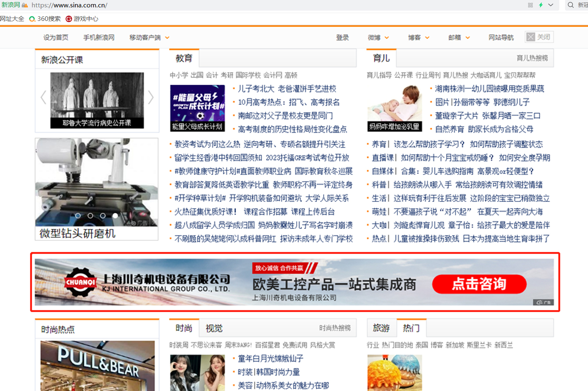This screenshot has width=588, height=391.
Task: Select the third carousel dot on grinder ad
Action: tap(103, 215)
